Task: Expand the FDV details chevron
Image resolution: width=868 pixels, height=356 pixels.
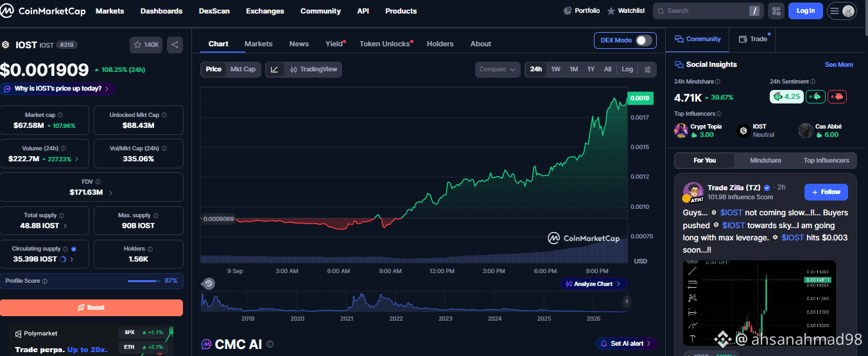Action: [110, 192]
